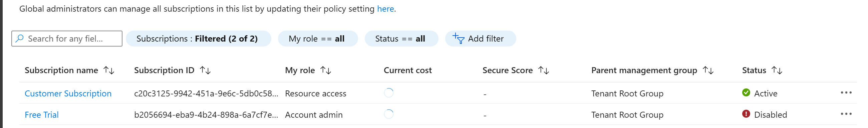The height and width of the screenshot is (128, 868).
Task: Open the Customer Subscription link
Action: coord(68,93)
